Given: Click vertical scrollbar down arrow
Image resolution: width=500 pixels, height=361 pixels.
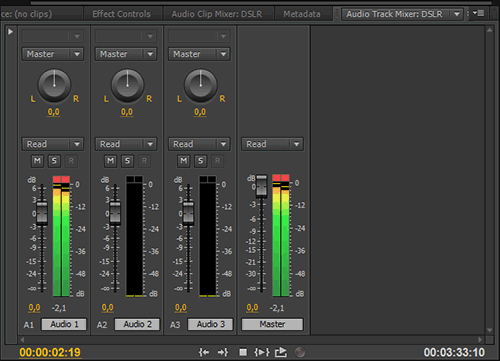Looking at the screenshot, I should 489,330.
